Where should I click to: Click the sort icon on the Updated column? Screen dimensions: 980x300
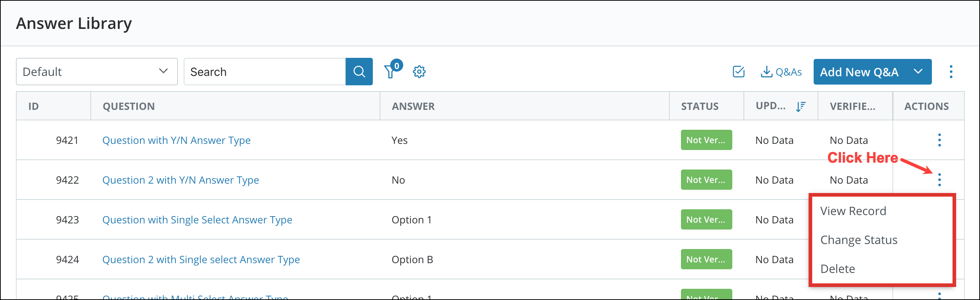coord(800,106)
